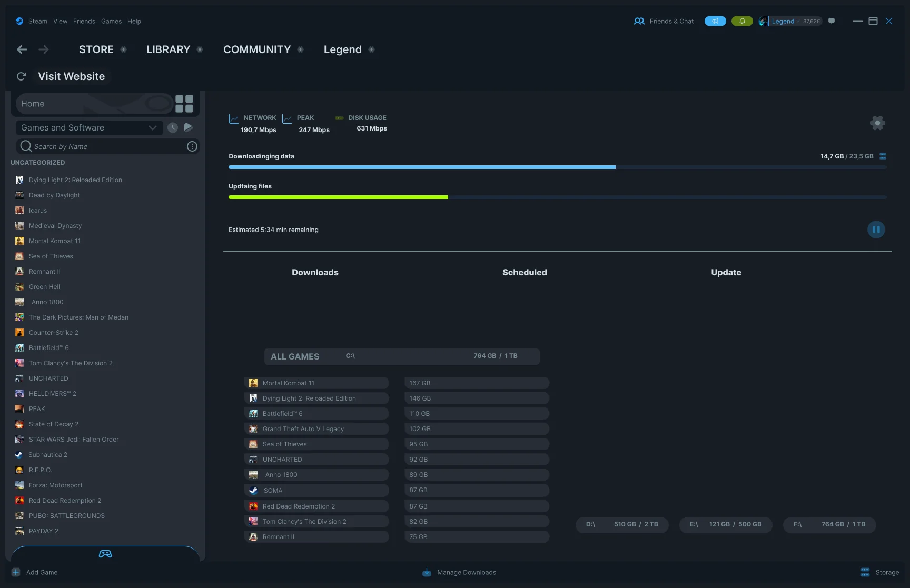The width and height of the screenshot is (910, 588).
Task: Click the monitor icon beside the wallet balance
Action: click(832, 21)
